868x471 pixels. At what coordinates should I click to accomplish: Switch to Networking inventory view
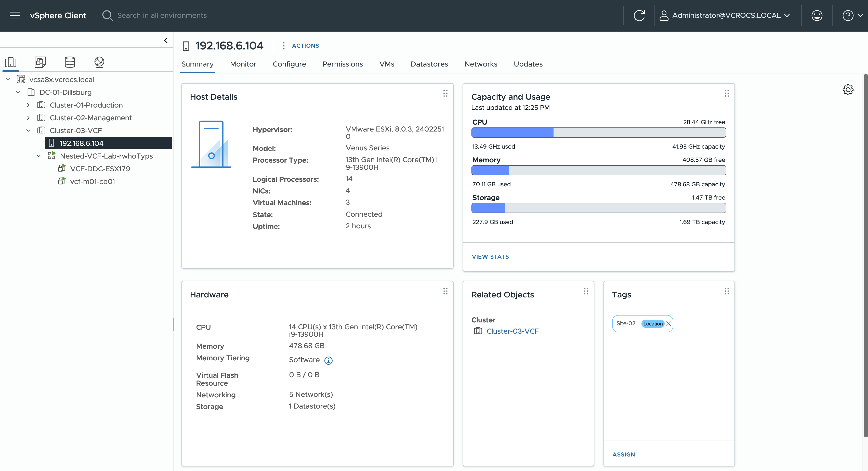[99, 62]
